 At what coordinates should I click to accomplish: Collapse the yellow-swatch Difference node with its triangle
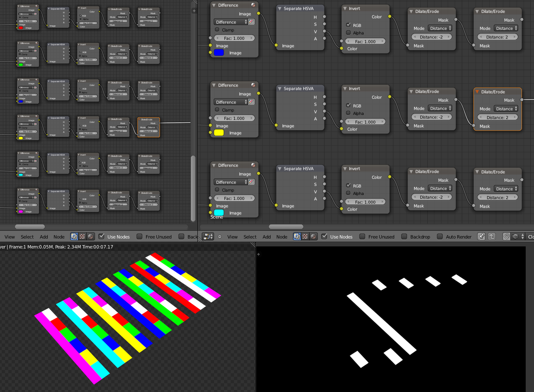pyautogui.click(x=214, y=85)
